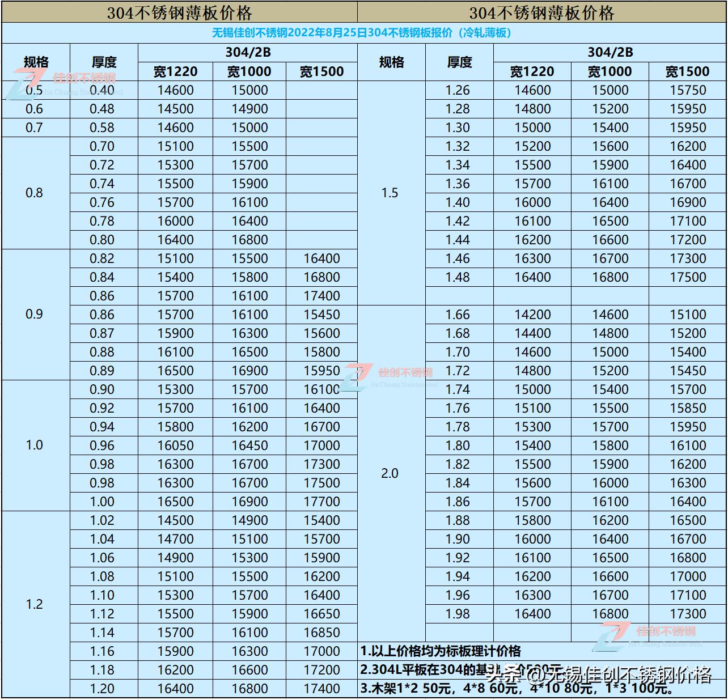Viewport: 728px width, 700px height.
Task: Click the 佳创不锈钢 watermark logo at bottom-right
Action: coord(649,635)
